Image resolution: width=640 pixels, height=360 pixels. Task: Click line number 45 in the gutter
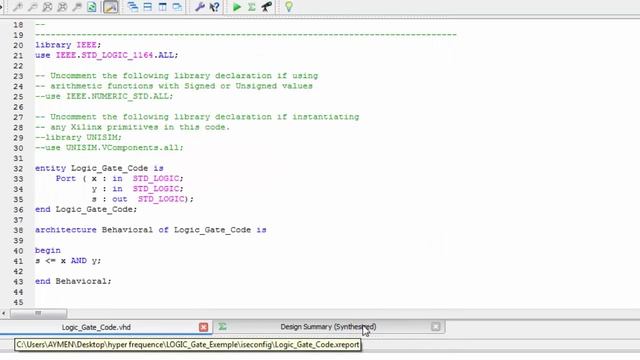point(18,302)
